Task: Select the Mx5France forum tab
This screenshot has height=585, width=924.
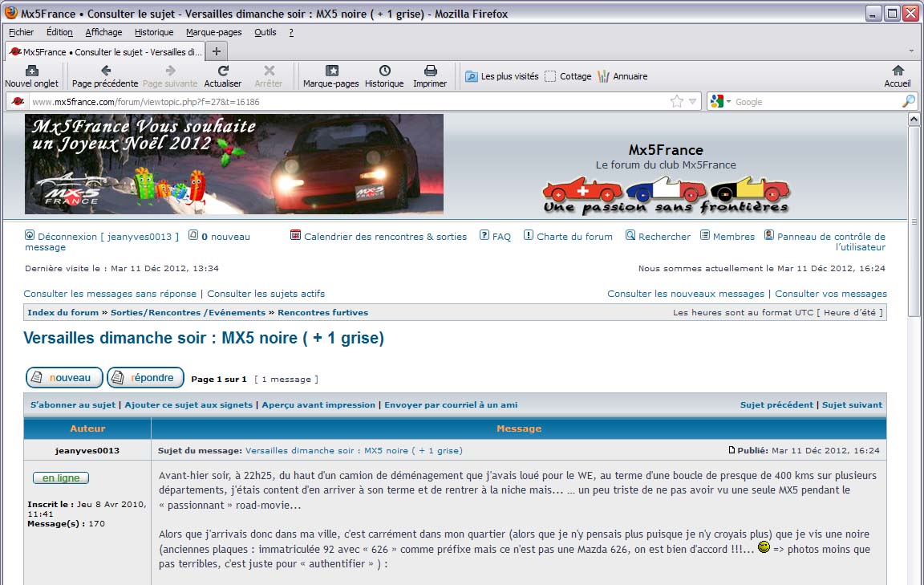Action: click(x=105, y=52)
